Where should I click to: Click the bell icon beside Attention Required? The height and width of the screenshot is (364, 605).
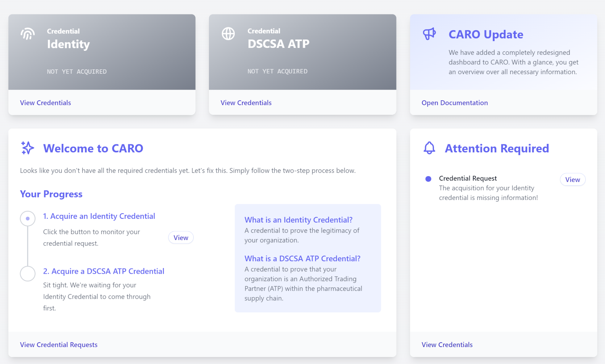click(429, 148)
